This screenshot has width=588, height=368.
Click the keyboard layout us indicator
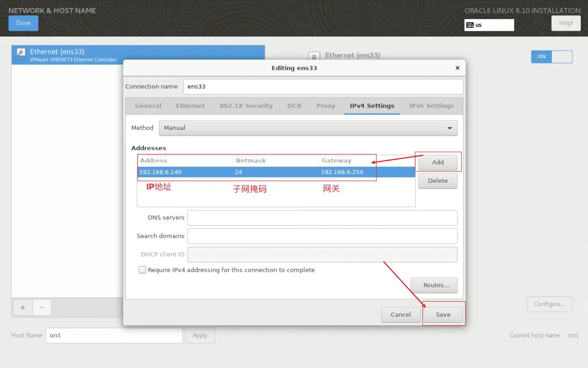[489, 25]
